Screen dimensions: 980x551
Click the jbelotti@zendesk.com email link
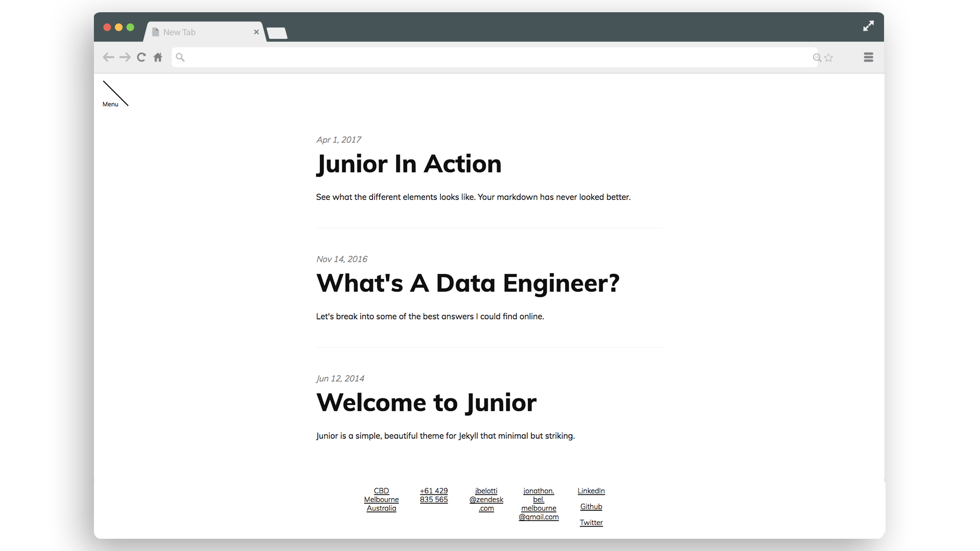pyautogui.click(x=486, y=499)
